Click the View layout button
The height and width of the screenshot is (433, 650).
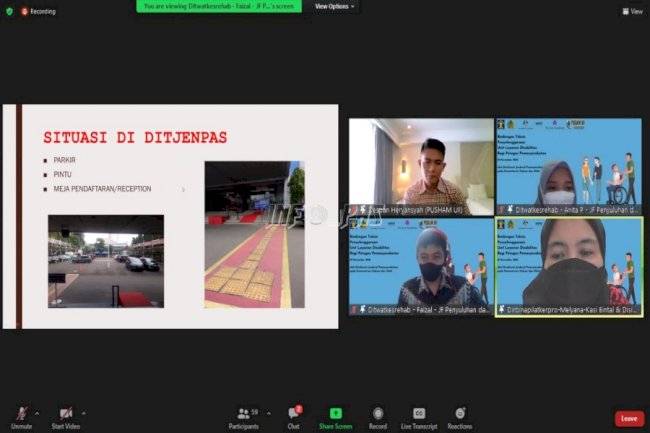631,11
